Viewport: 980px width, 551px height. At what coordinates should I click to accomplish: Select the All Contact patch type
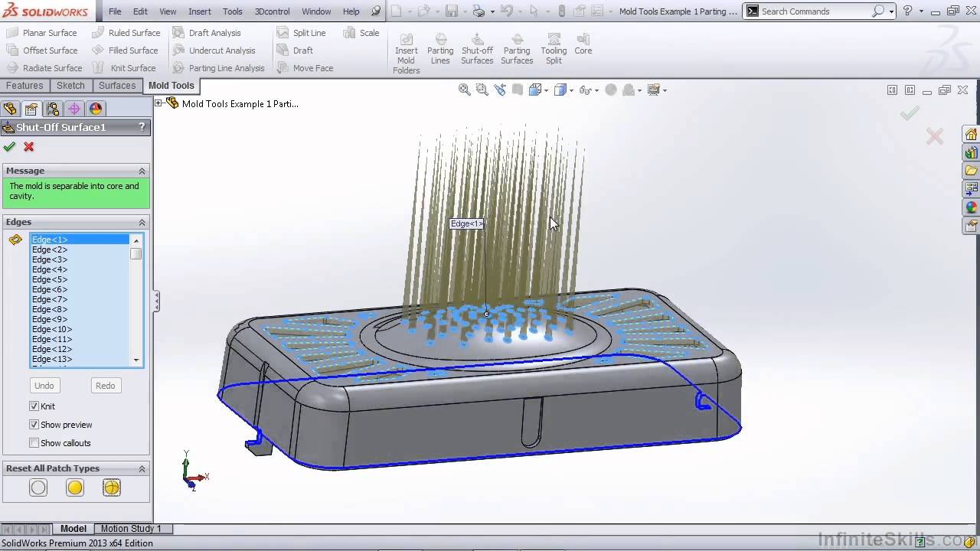click(x=75, y=487)
